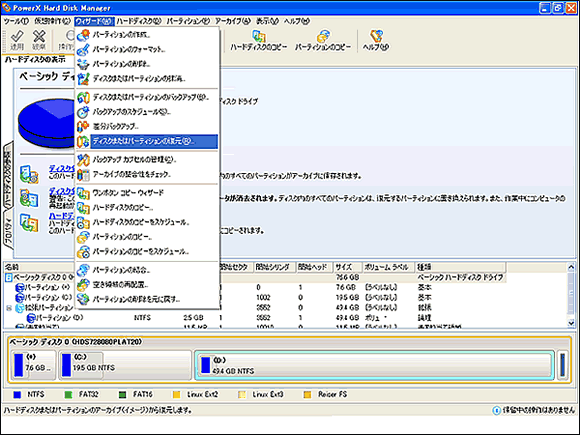Collapse the 拡張パーティション tree node
Viewport: 580px width, 435px height.
(9, 308)
